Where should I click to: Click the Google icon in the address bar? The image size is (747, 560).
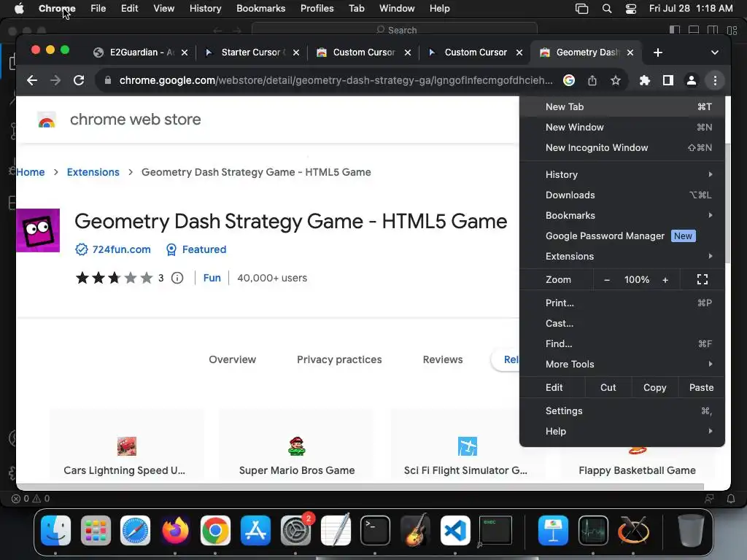[568, 80]
